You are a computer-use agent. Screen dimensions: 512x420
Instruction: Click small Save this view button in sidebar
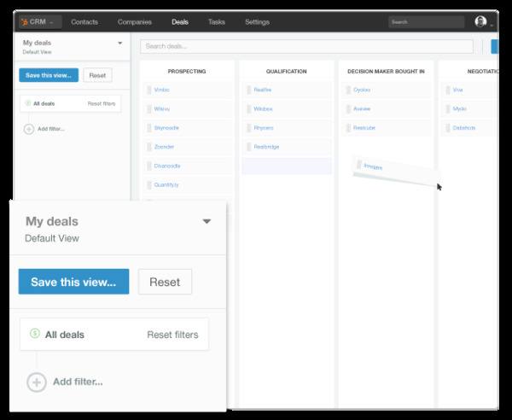pos(49,75)
